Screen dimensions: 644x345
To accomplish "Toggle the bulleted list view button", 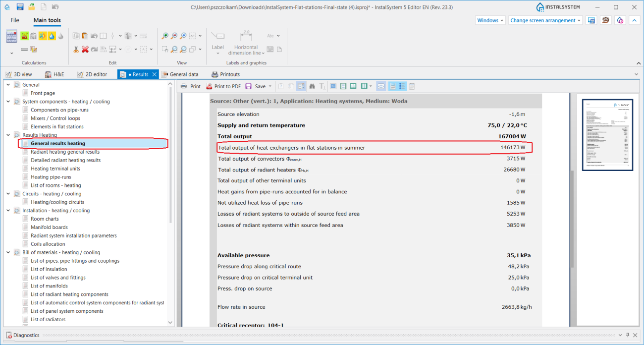I will 402,86.
